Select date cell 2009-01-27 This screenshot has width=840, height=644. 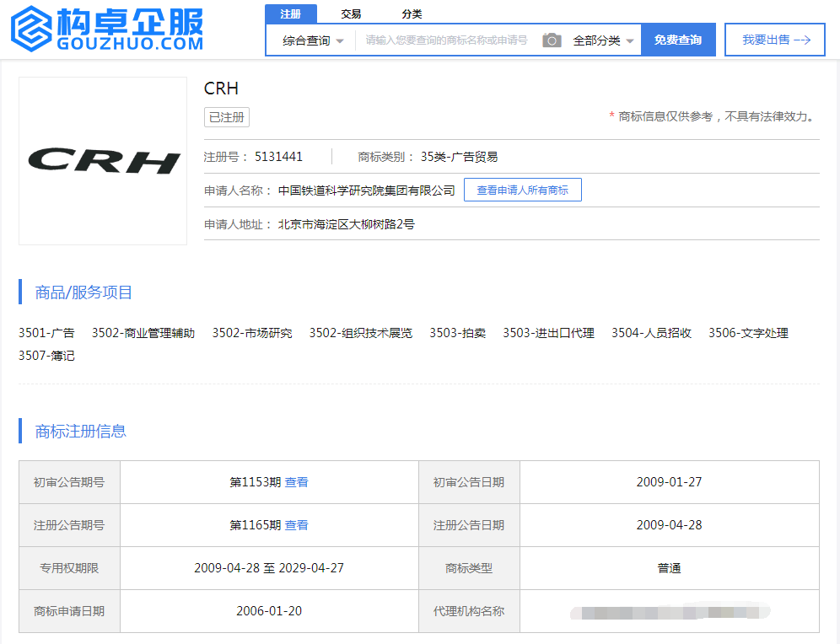[x=669, y=482]
